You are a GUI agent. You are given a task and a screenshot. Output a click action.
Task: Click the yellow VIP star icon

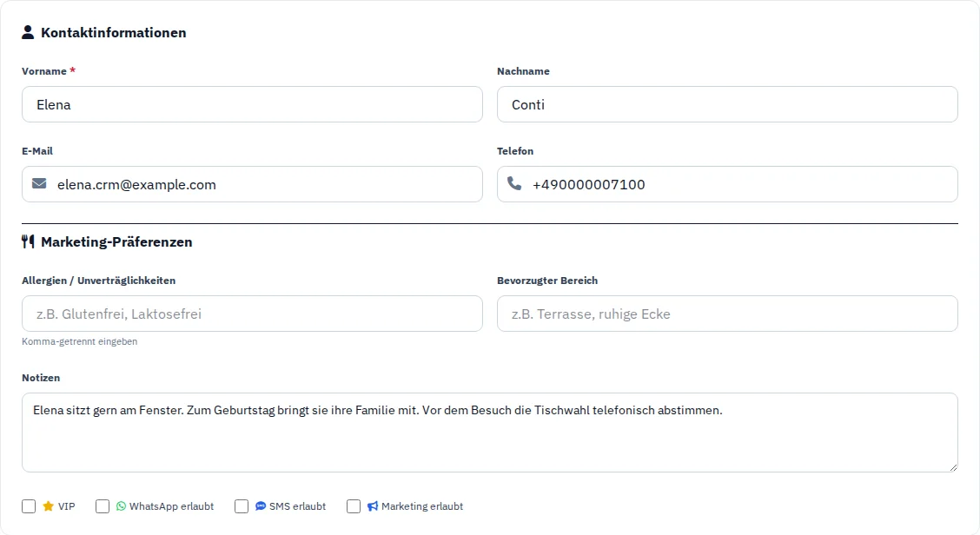(48, 506)
